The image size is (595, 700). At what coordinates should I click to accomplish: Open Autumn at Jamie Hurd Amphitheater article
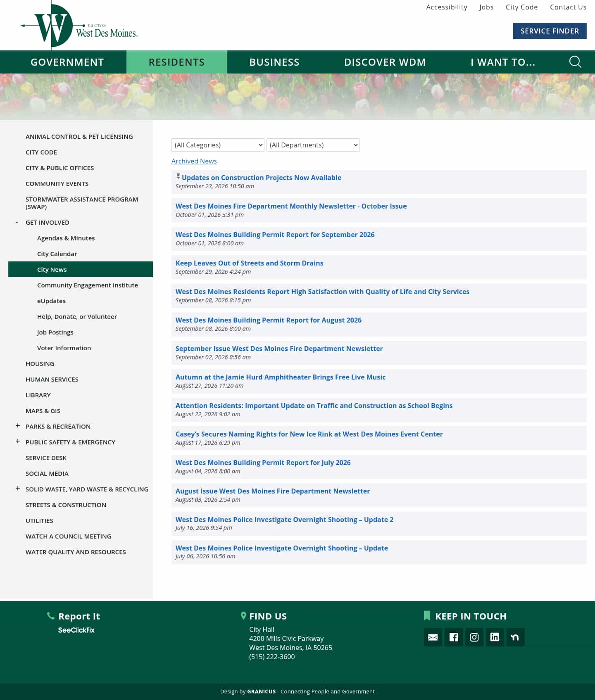[x=280, y=377]
